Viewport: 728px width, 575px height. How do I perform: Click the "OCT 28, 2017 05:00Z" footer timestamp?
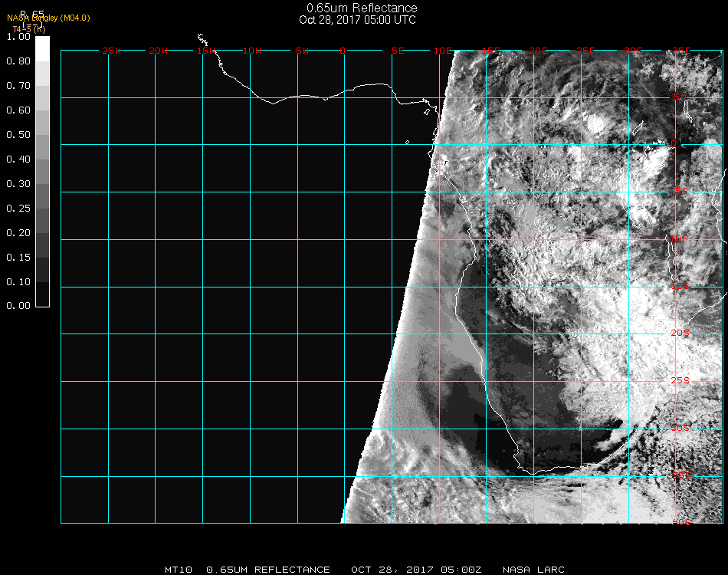pyautogui.click(x=416, y=570)
